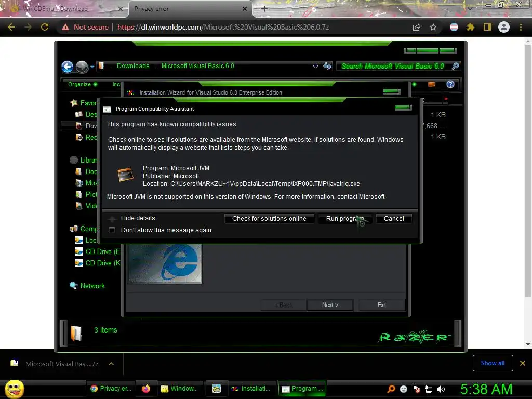Open Chrome tab search dropdown
The height and width of the screenshot is (399, 532).
[x=470, y=8]
